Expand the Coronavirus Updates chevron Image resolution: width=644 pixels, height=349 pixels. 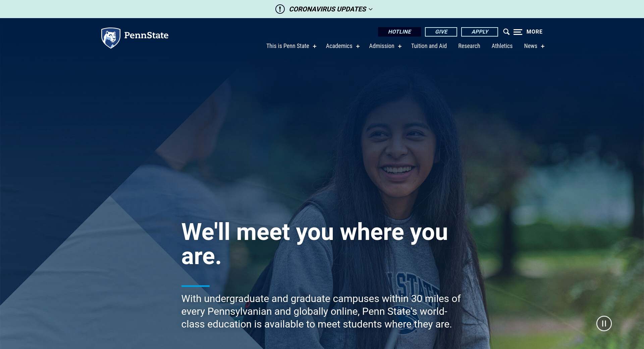click(371, 9)
